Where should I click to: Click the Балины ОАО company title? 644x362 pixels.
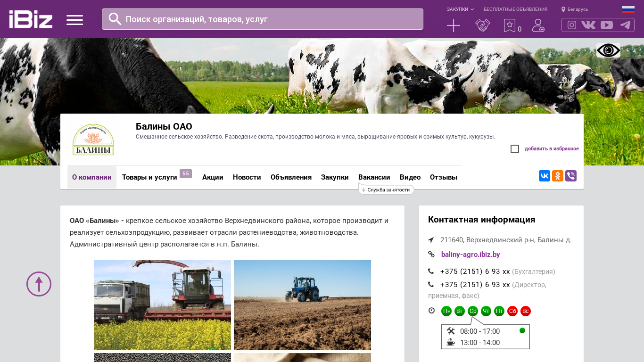point(164,126)
